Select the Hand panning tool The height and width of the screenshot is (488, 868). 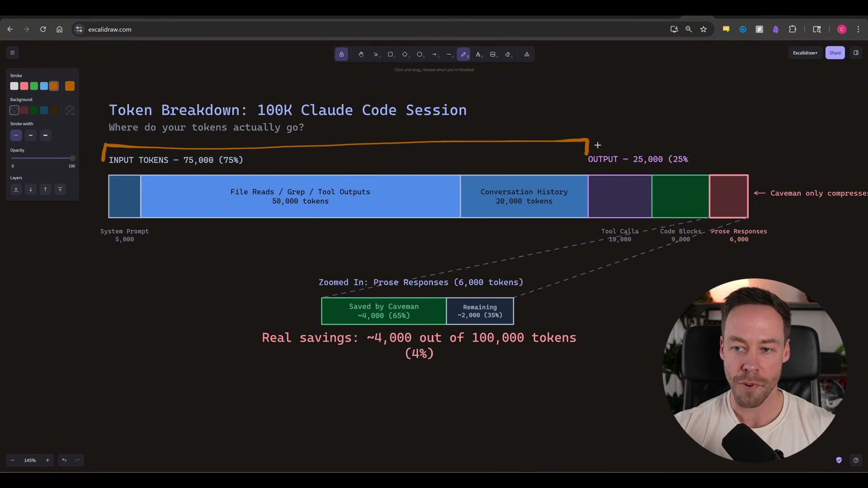[x=361, y=54]
